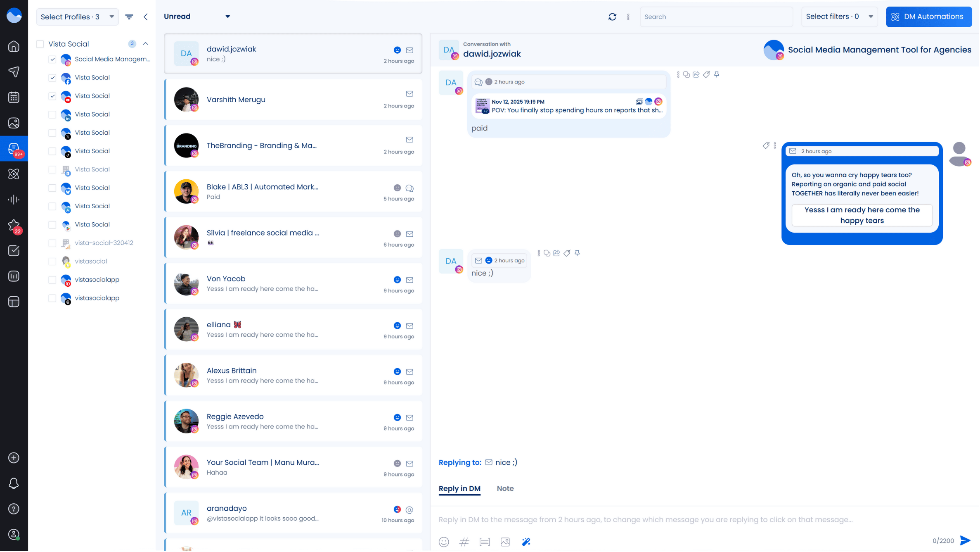Click the Yesss I am ready quick reply button

(862, 215)
